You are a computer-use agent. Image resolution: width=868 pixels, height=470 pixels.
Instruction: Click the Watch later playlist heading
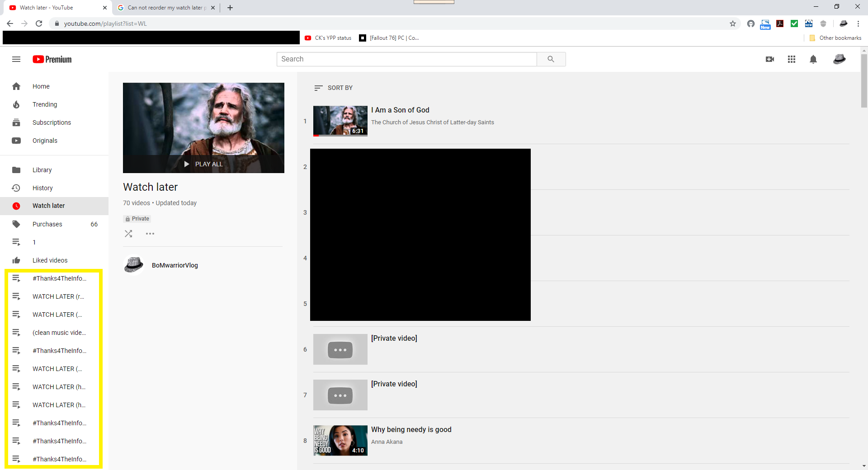pyautogui.click(x=150, y=187)
